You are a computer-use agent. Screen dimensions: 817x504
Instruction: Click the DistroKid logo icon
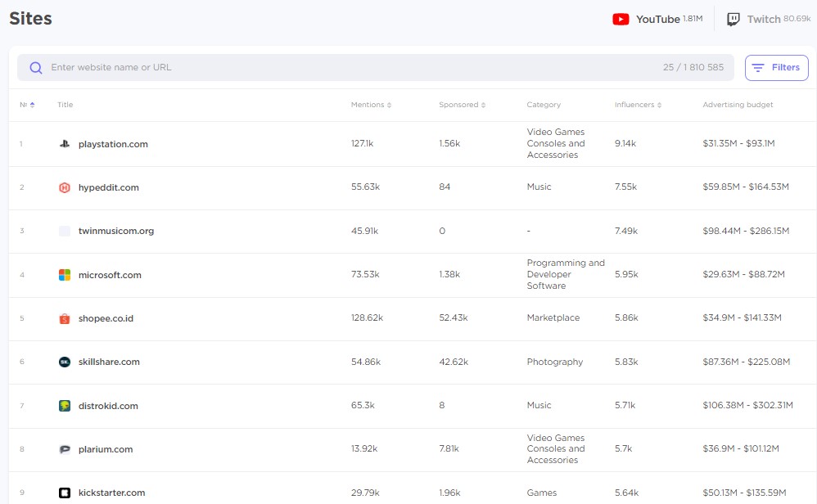[x=65, y=406]
